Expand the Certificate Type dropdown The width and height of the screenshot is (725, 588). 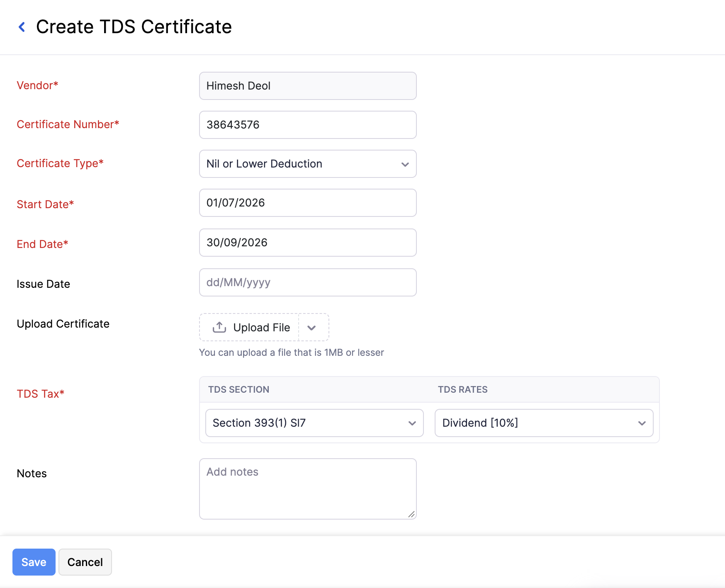point(308,164)
